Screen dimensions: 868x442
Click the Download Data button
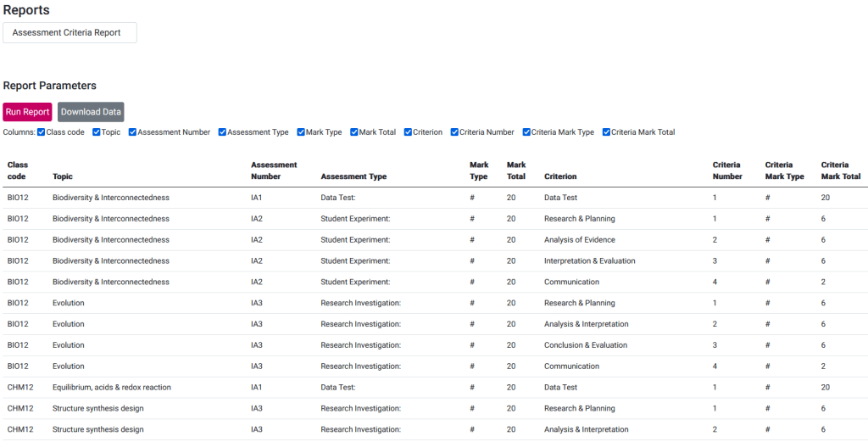tap(91, 112)
